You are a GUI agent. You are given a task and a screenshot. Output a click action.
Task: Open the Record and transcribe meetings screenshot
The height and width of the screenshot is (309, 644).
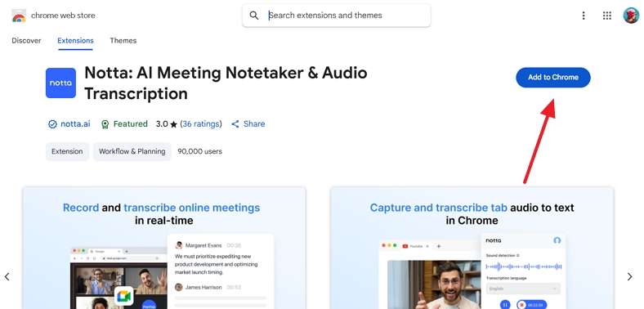164,249
